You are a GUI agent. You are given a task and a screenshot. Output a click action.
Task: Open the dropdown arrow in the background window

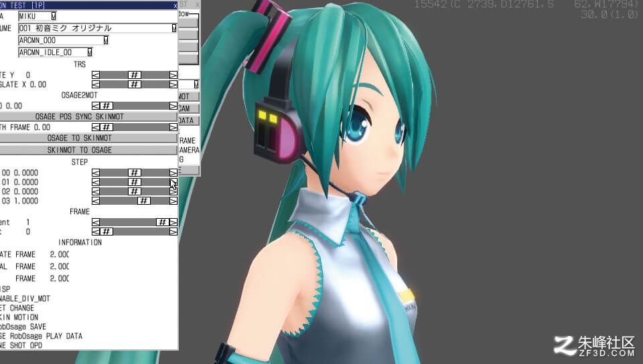[x=196, y=84]
